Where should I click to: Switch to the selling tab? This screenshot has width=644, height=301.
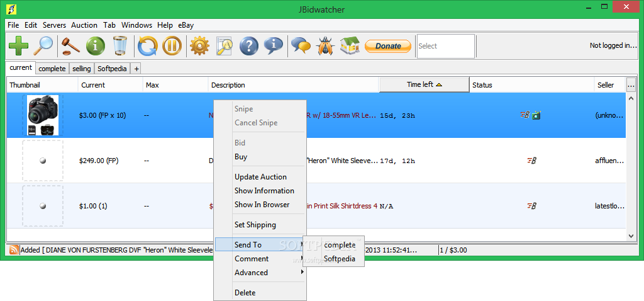tap(81, 69)
